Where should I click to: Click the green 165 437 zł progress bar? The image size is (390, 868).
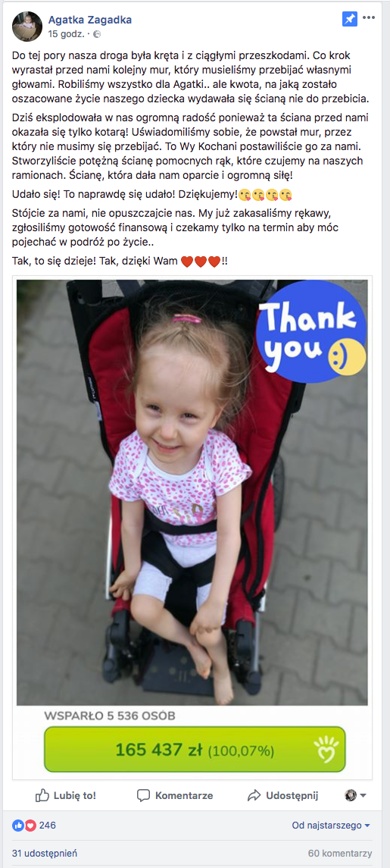pos(195,750)
